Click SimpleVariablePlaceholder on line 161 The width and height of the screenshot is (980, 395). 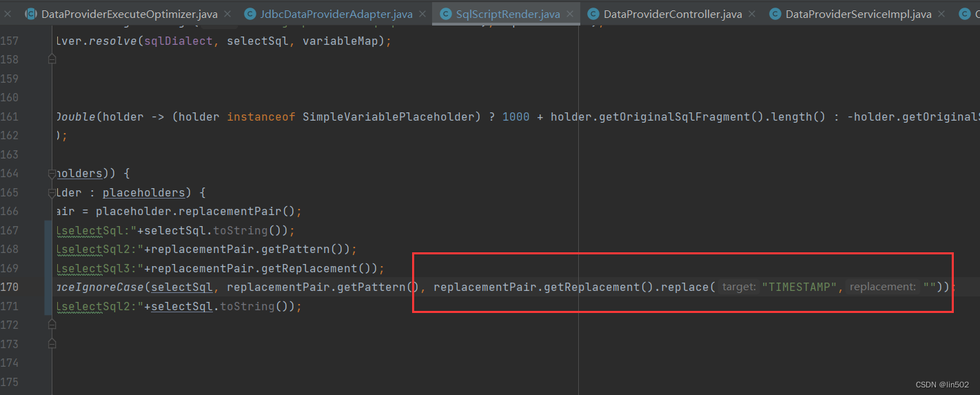click(x=388, y=117)
